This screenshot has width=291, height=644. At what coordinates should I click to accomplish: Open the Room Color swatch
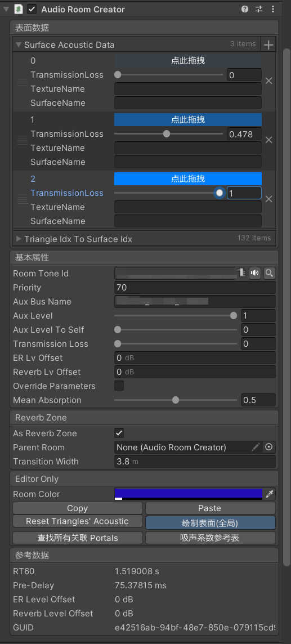point(189,494)
